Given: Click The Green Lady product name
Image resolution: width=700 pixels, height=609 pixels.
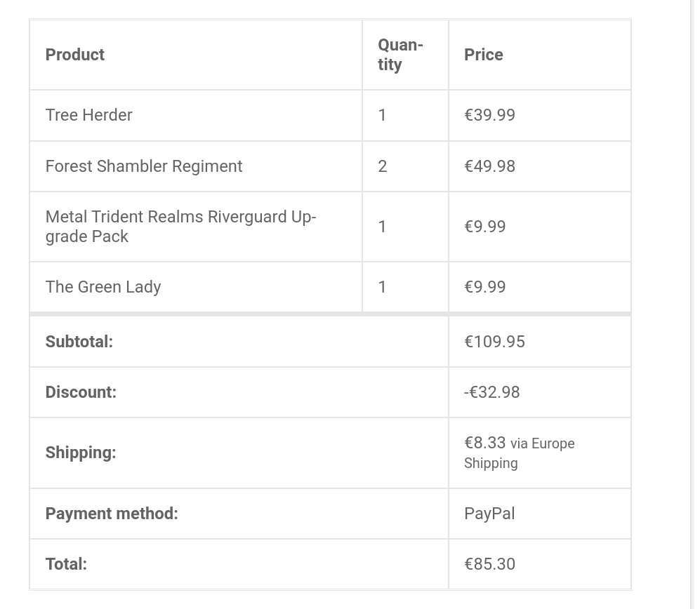Looking at the screenshot, I should tap(103, 287).
